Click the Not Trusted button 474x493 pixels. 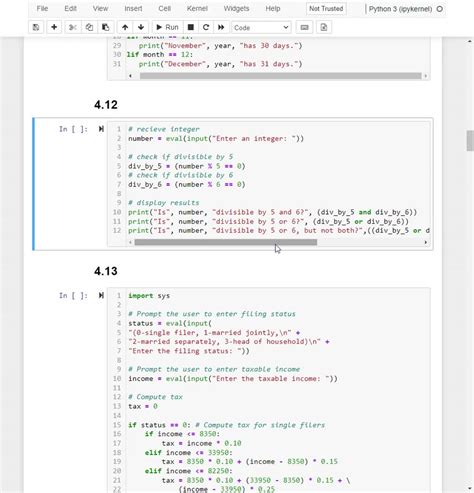click(326, 9)
